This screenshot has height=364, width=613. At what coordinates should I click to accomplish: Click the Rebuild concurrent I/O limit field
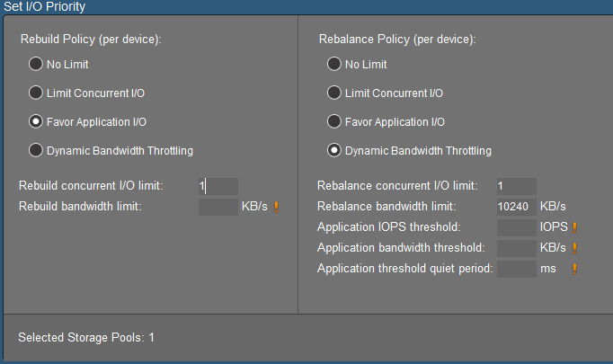click(x=218, y=186)
